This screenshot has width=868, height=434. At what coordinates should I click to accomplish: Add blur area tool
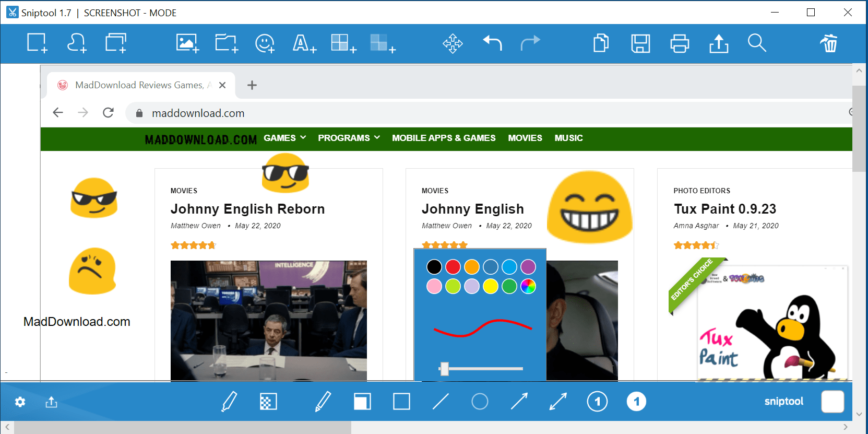(383, 43)
